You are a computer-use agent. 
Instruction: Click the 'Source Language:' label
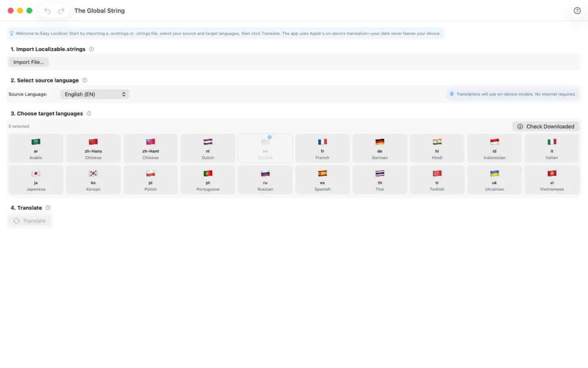28,94
